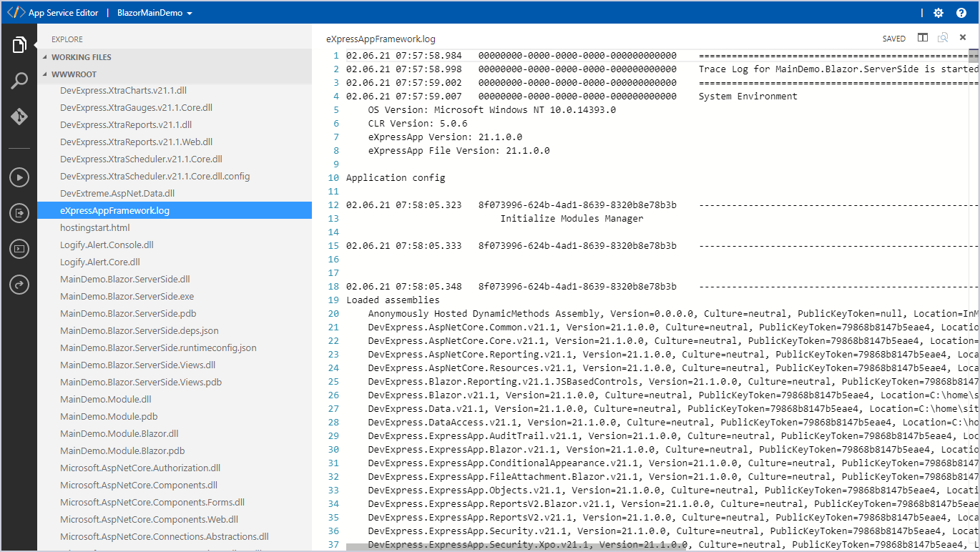Open MainDemo.Blazor.ServerSide.exe
This screenshot has width=980, height=552.
[x=127, y=296]
